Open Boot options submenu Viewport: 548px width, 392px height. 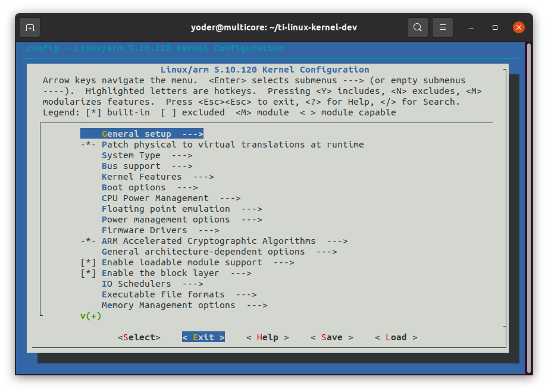coord(150,187)
